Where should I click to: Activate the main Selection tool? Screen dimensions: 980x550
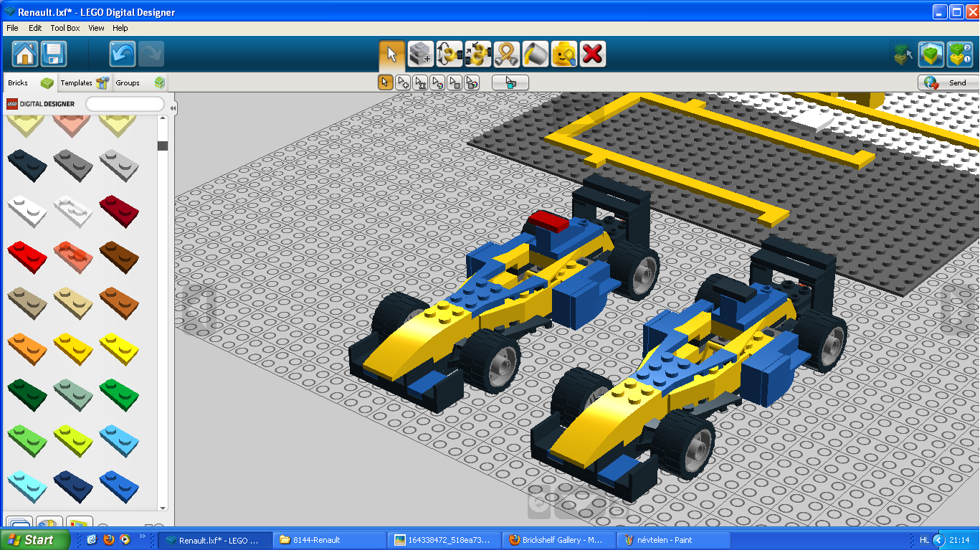point(392,54)
